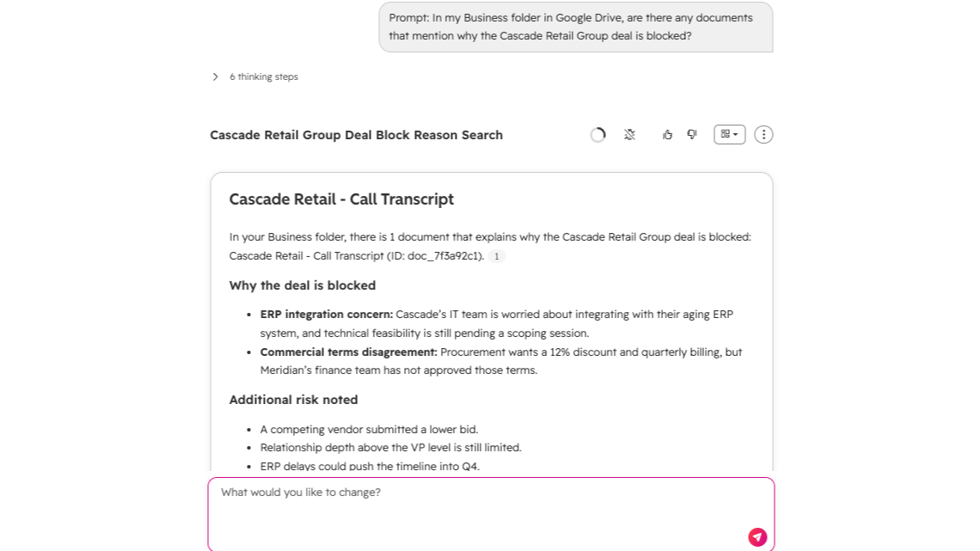Image resolution: width=980 pixels, height=551 pixels.
Task: Click the 'ERP integration concern' bullet
Action: tap(496, 323)
